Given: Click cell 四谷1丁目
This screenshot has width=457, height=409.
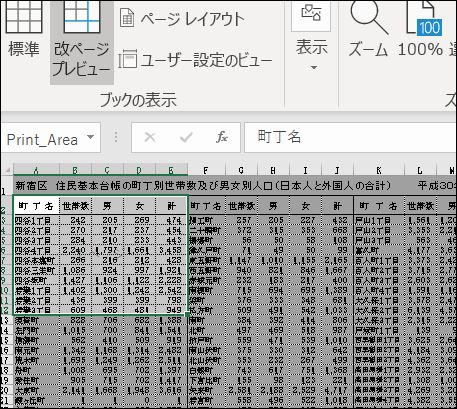Looking at the screenshot, I should coord(36,220).
